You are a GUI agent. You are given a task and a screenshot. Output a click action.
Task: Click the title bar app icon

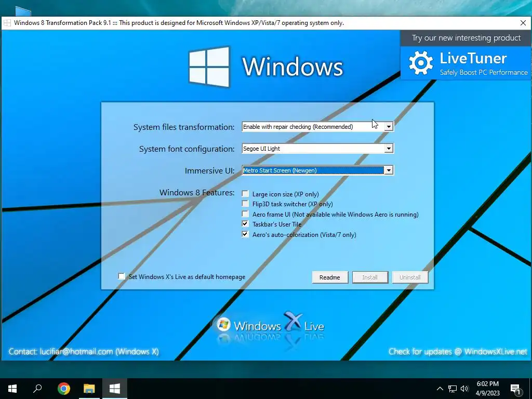coord(7,23)
